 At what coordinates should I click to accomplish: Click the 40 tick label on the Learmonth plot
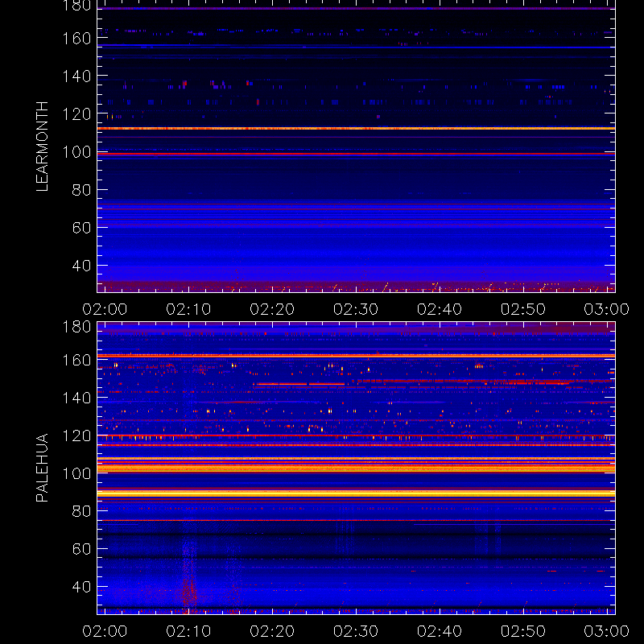(81, 266)
